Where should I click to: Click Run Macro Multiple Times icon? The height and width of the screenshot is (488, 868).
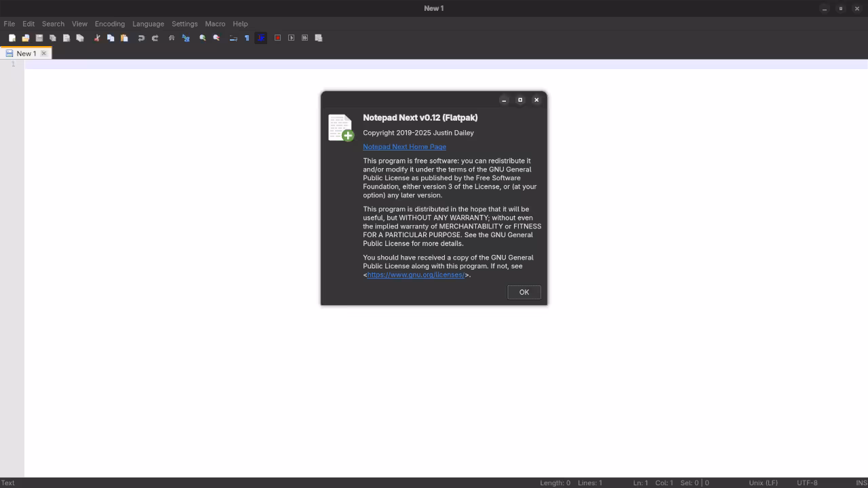304,38
